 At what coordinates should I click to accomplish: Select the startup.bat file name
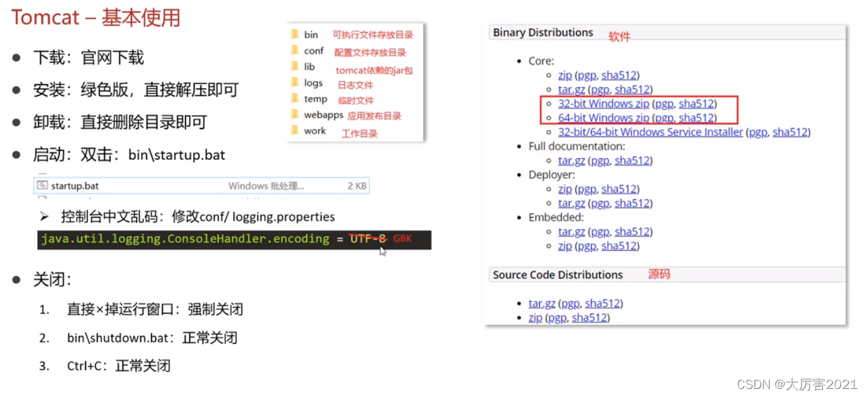tap(75, 186)
